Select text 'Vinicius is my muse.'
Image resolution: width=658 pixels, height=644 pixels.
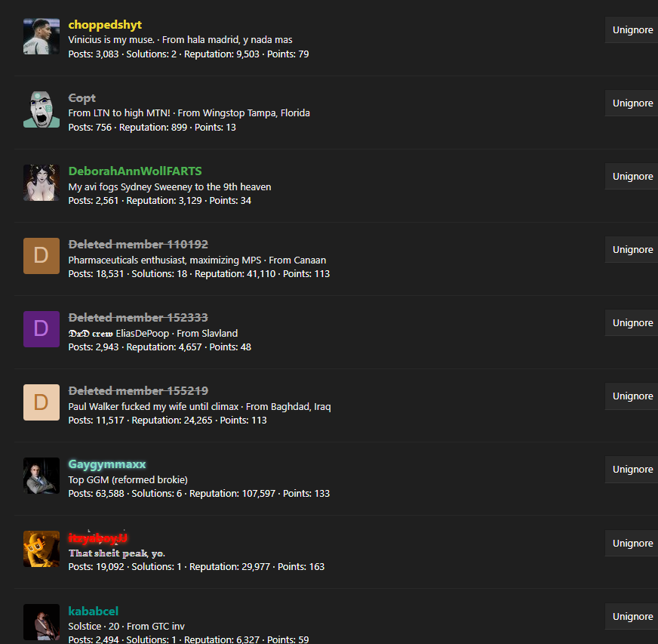111,40
